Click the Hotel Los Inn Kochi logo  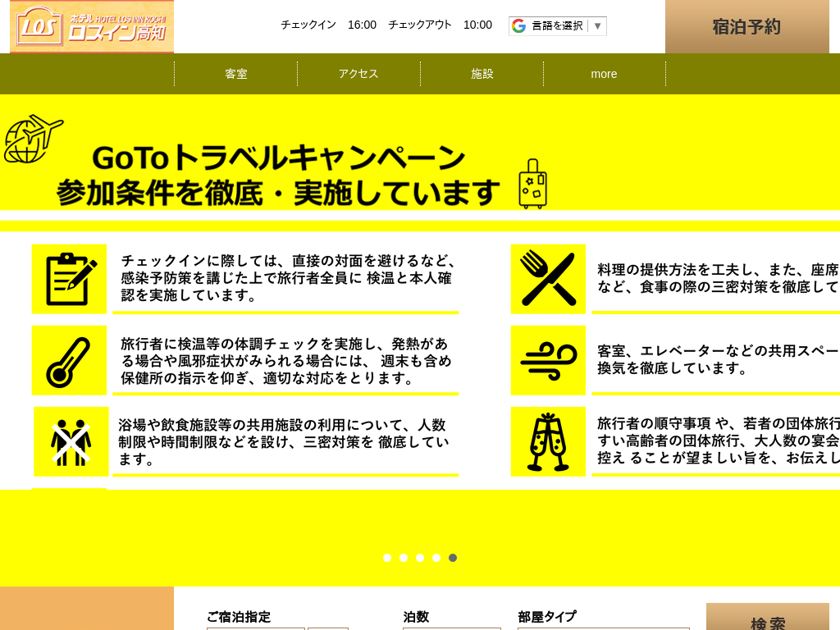click(92, 26)
